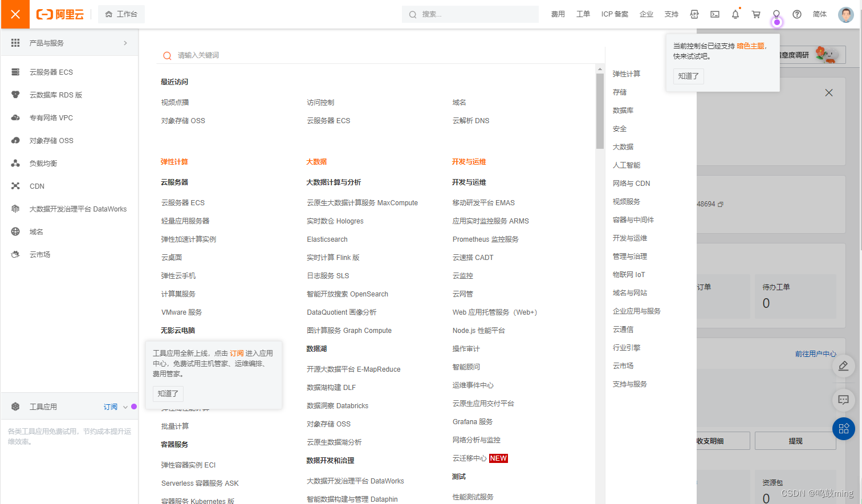Open 轻量应用服务器 in the product list
Image resolution: width=862 pixels, height=504 pixels.
pos(185,221)
